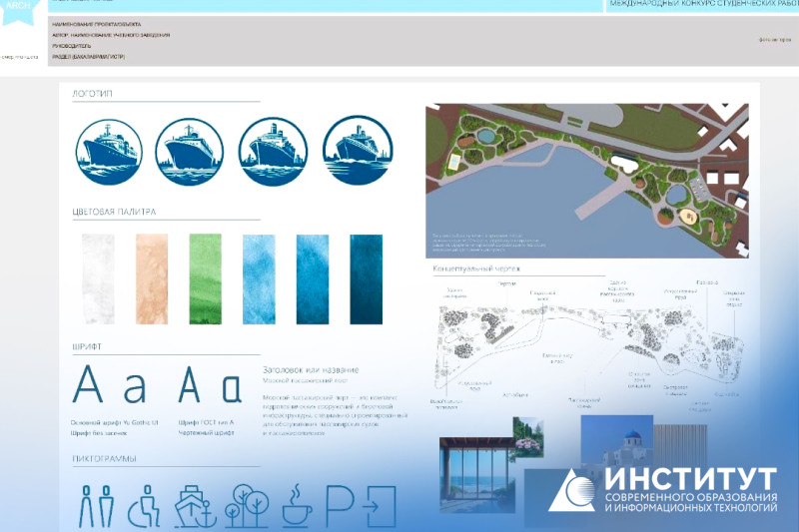The width and height of the screenshot is (799, 532).
Task: Select the fourth ship logo on the right
Action: (352, 151)
